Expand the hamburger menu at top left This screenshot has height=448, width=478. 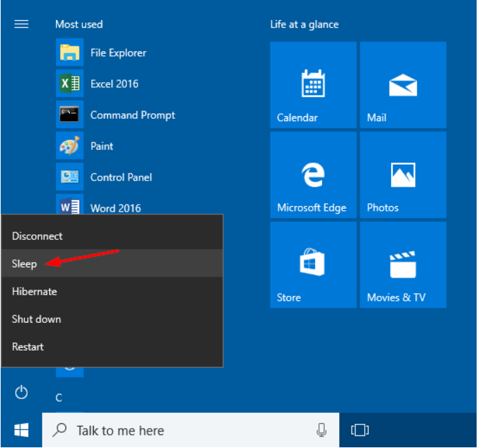click(x=21, y=24)
